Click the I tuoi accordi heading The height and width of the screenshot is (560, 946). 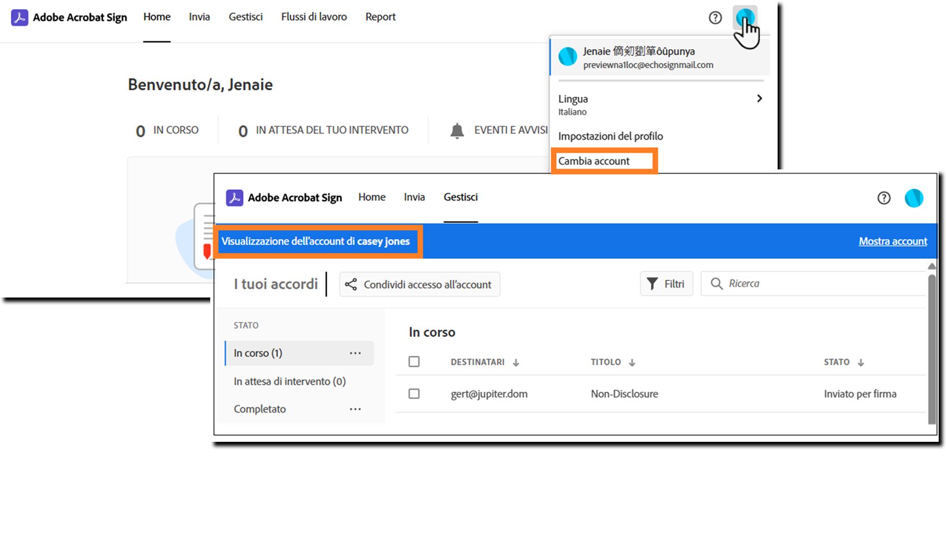pos(276,284)
